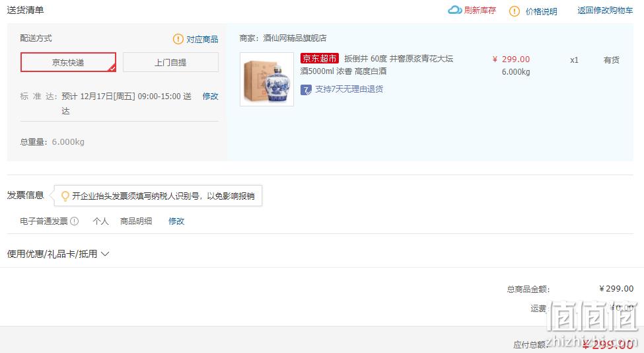Click the 电子普通发票 label

[44, 221]
